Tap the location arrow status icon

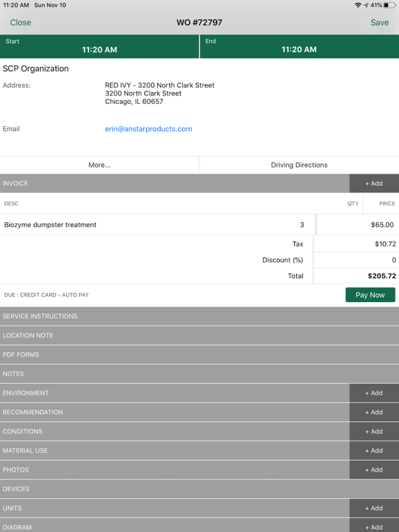click(366, 5)
